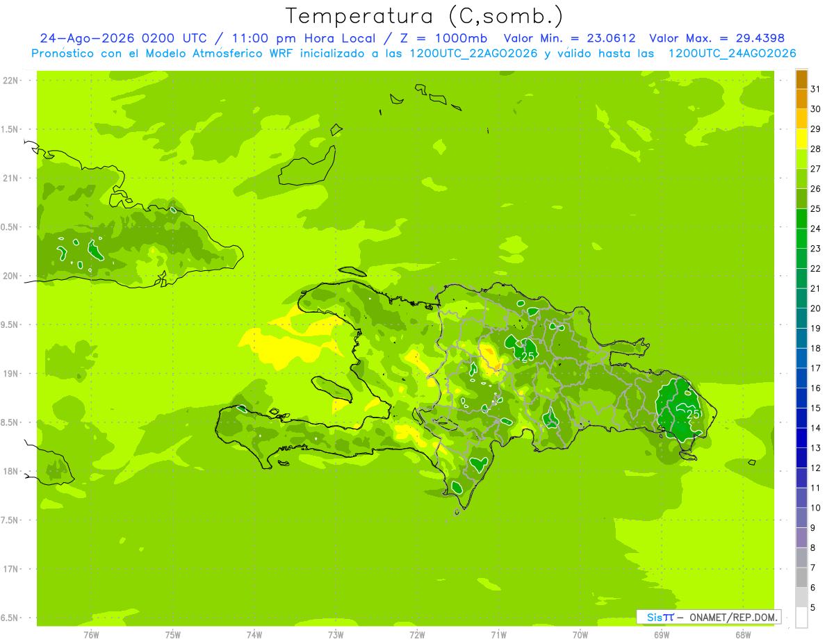The width and height of the screenshot is (834, 644).
Task: Click the legend value 31
Action: 815,89
